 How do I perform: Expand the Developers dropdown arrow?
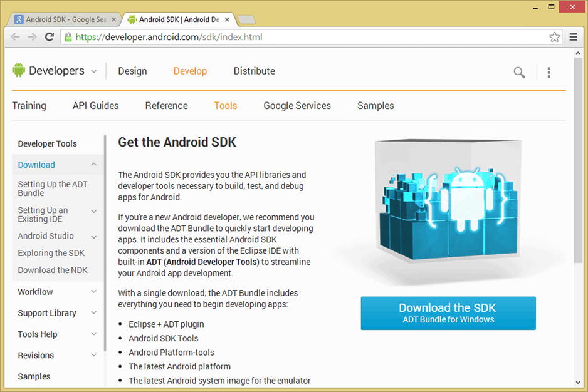(x=94, y=71)
